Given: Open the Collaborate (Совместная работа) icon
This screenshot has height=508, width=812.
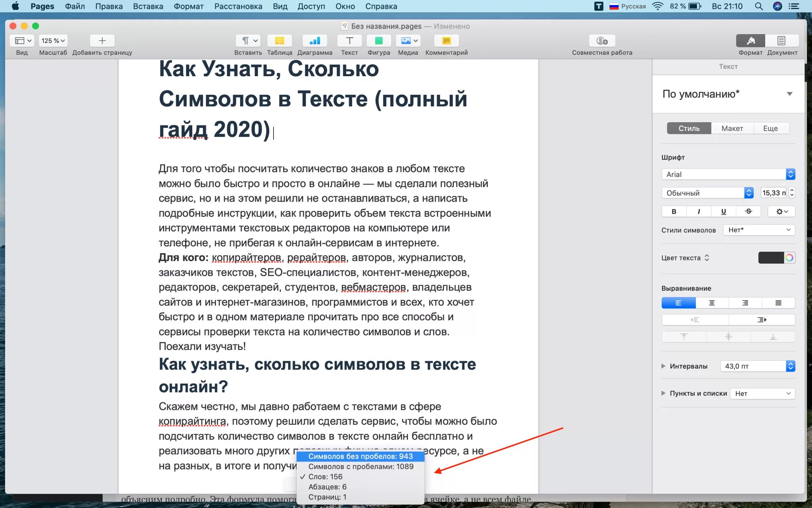Looking at the screenshot, I should click(x=601, y=40).
